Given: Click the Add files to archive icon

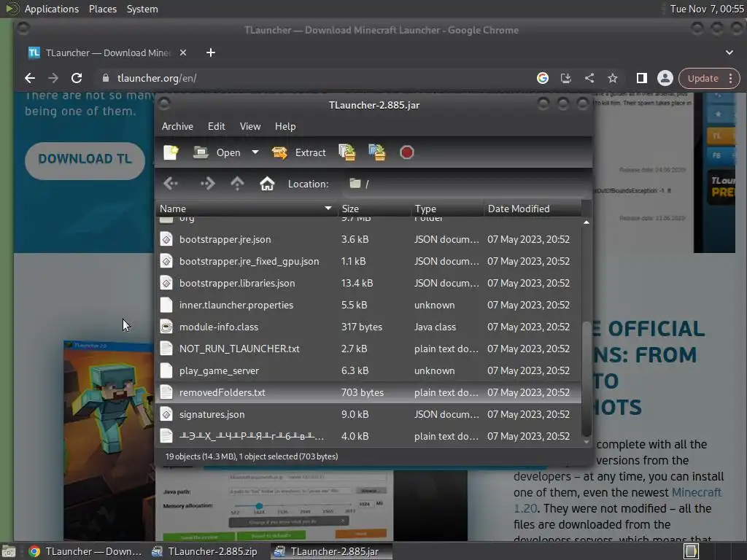Looking at the screenshot, I should click(347, 152).
